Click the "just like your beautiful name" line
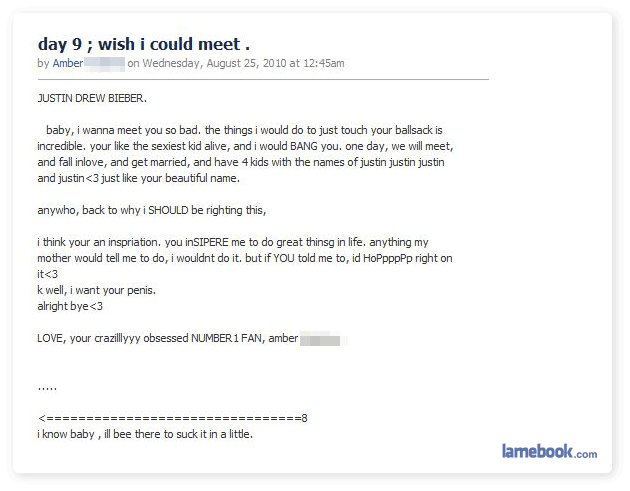The width and height of the screenshot is (630, 491). coord(139,178)
